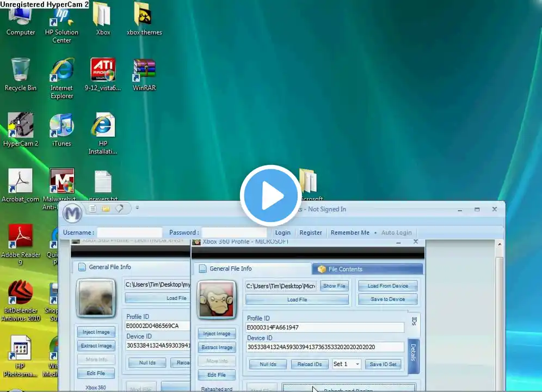This screenshot has width=542, height=392.
Task: Switch to the File Contents tab
Action: (367, 269)
